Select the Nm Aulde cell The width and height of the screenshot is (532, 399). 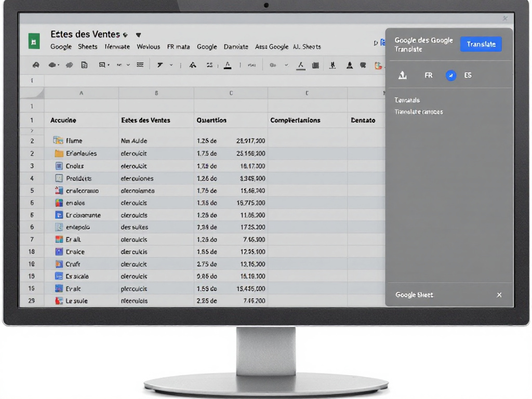pyautogui.click(x=156, y=140)
